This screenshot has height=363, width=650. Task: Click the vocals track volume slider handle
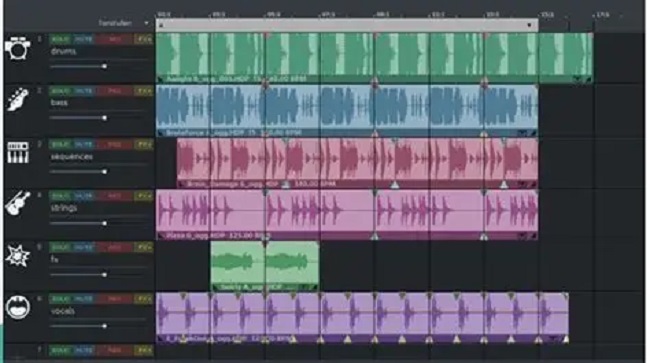104,326
